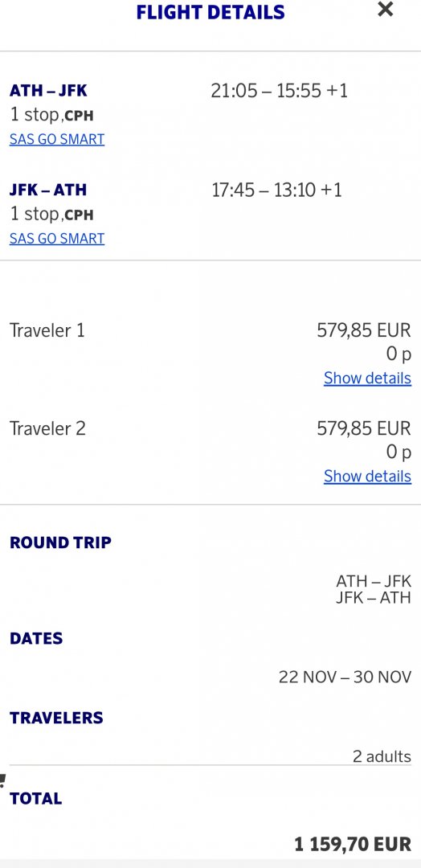Click the total price 1 159,70 EUR
421x868 pixels.
pos(353,844)
